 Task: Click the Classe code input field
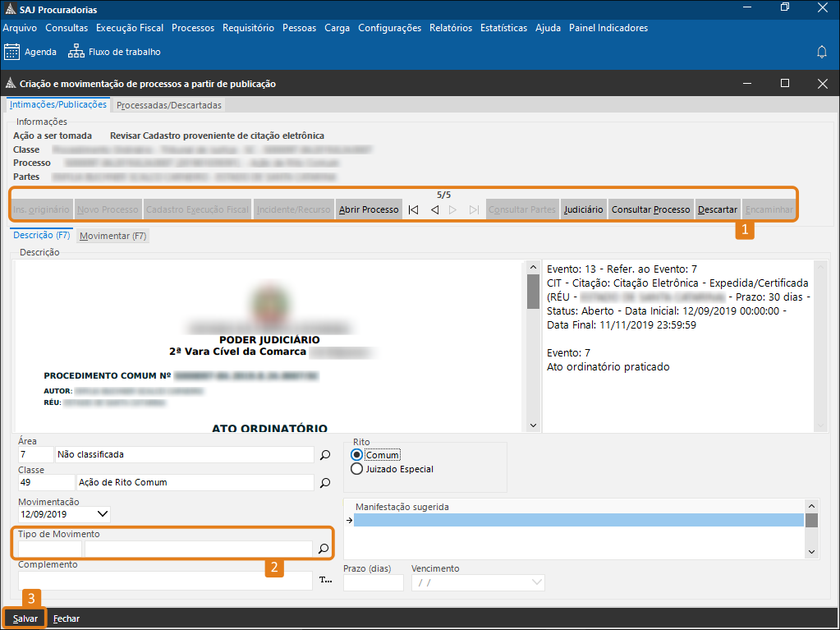click(47, 483)
